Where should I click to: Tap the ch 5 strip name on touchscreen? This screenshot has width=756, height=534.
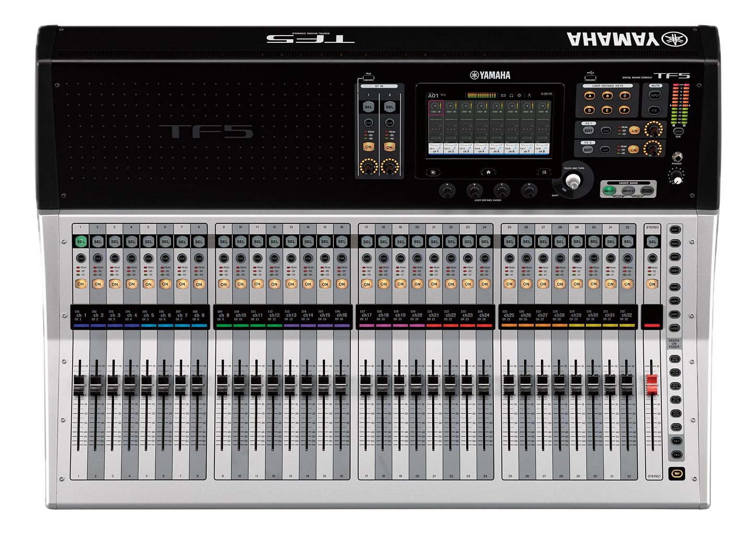(496, 150)
